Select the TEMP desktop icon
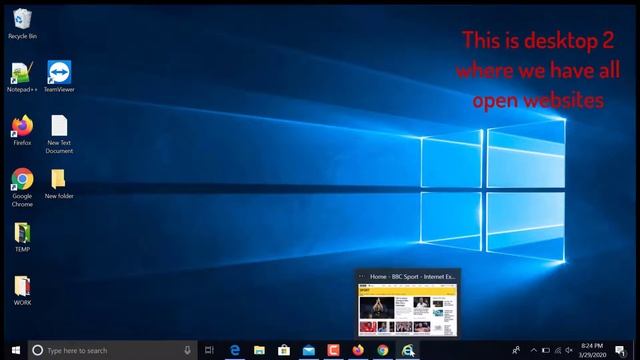This screenshot has width=640, height=360. pyautogui.click(x=22, y=237)
